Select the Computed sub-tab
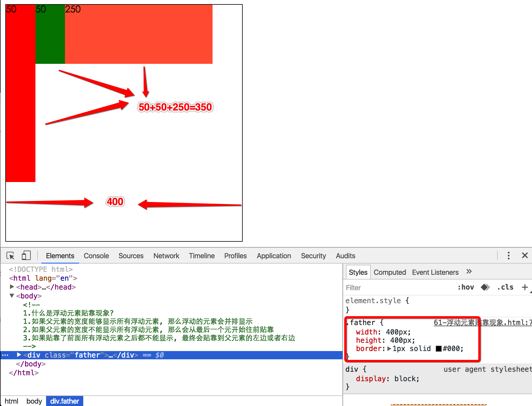Screen dimensions: 532x406 390,272
